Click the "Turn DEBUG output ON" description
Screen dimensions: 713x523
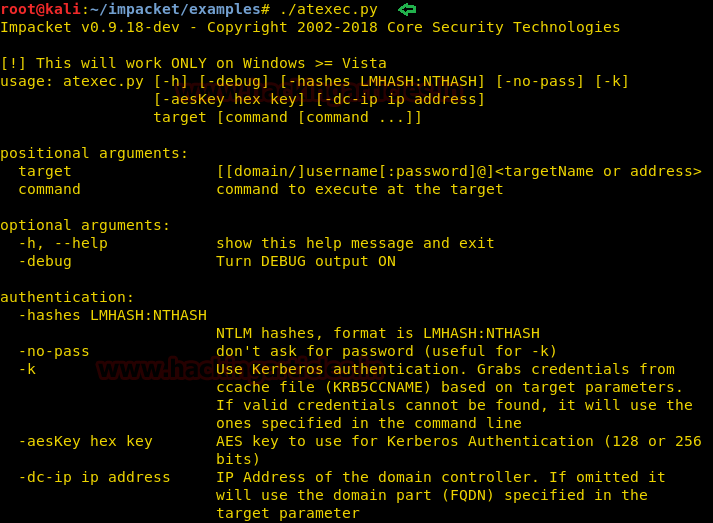tap(306, 261)
